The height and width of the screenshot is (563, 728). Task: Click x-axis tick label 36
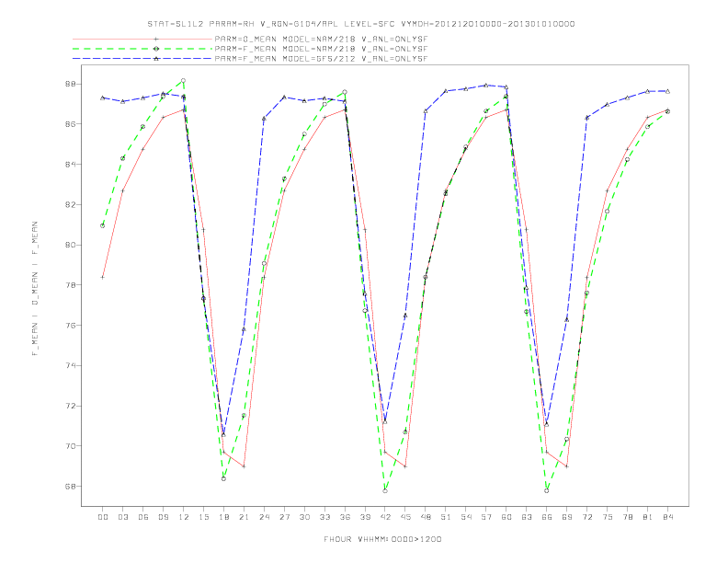point(345,517)
